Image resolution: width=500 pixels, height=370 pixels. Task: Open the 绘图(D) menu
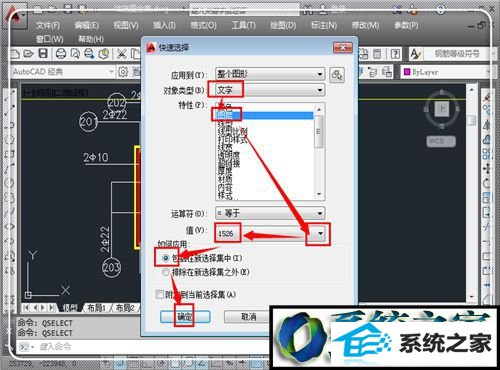(x=283, y=25)
